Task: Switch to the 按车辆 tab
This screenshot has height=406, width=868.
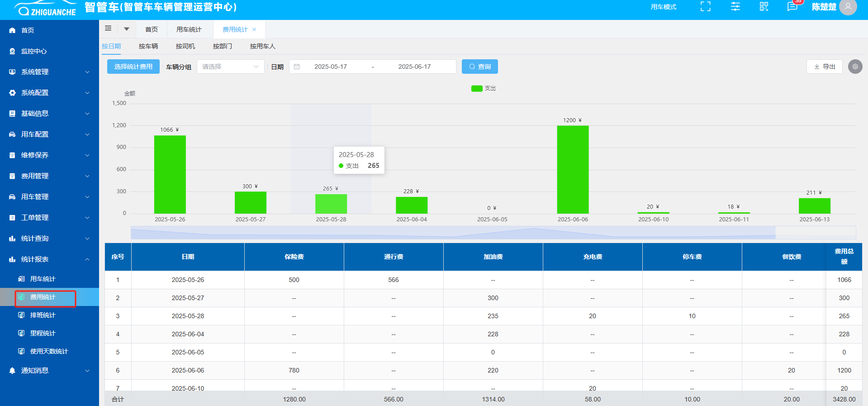Action: coord(148,46)
